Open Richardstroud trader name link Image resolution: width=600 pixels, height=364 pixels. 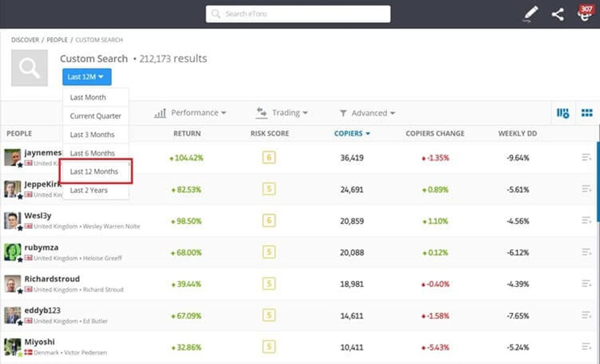point(52,279)
